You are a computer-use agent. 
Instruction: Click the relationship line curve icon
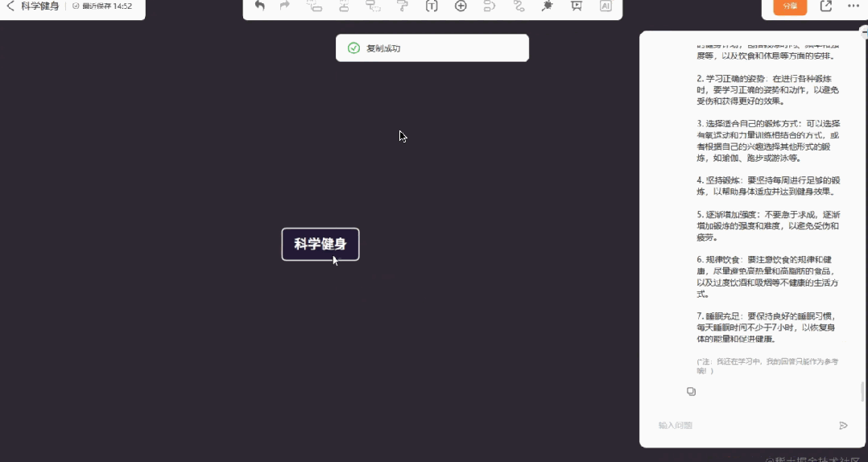coord(519,6)
